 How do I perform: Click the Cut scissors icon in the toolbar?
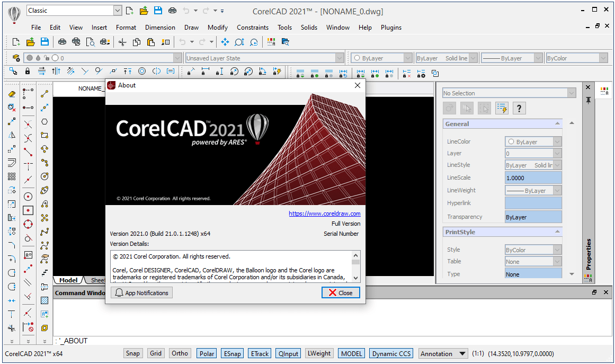pyautogui.click(x=122, y=42)
